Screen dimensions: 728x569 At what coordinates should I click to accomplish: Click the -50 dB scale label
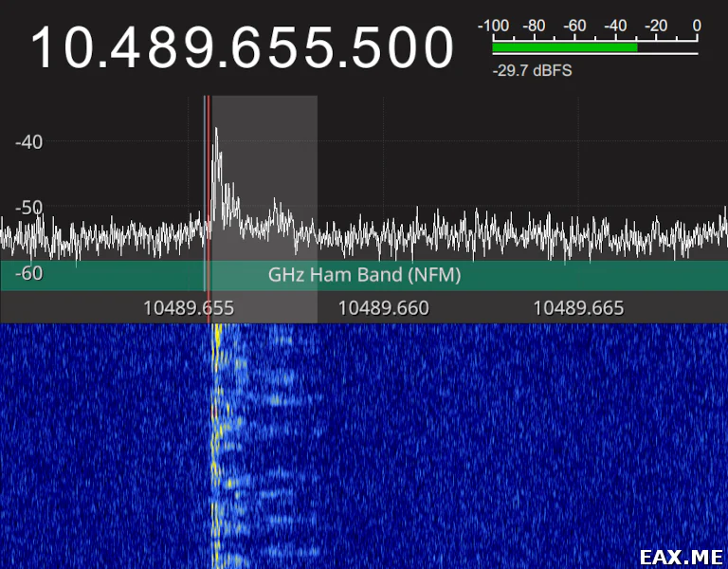click(28, 208)
